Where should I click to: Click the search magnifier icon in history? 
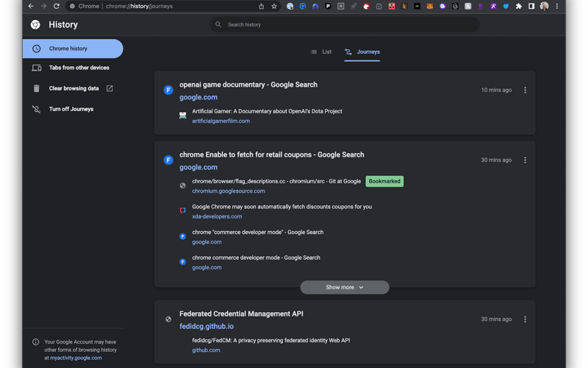tap(218, 24)
